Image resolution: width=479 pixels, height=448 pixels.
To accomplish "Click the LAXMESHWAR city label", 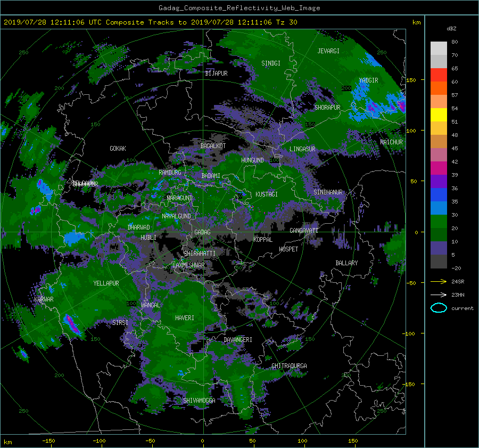I will tap(188, 265).
